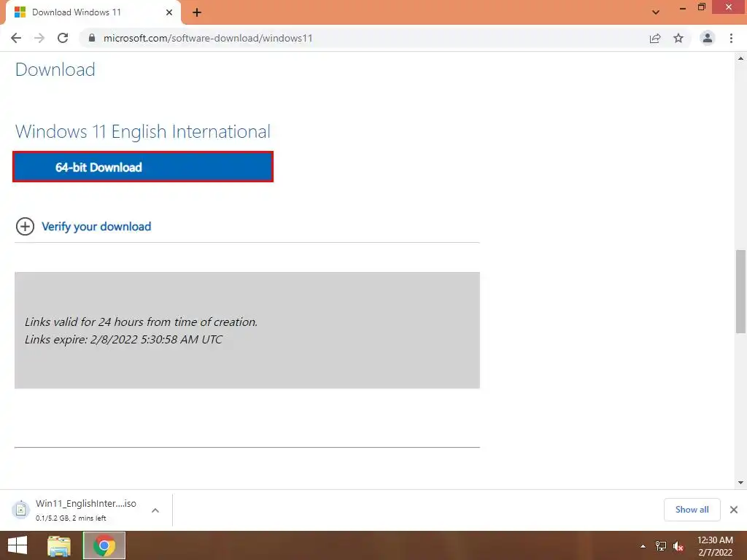Launch File Explorer from the taskbar
The height and width of the screenshot is (560, 747).
[x=59, y=545]
